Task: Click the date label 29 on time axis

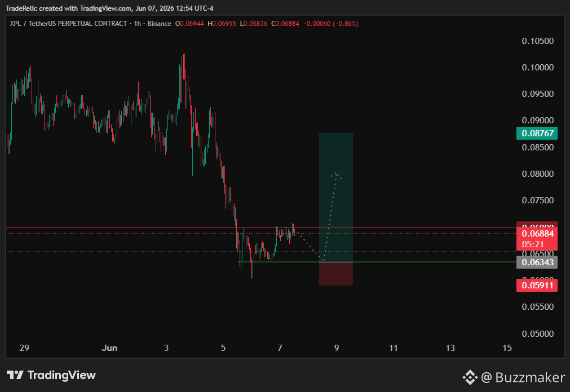Action: (x=24, y=348)
